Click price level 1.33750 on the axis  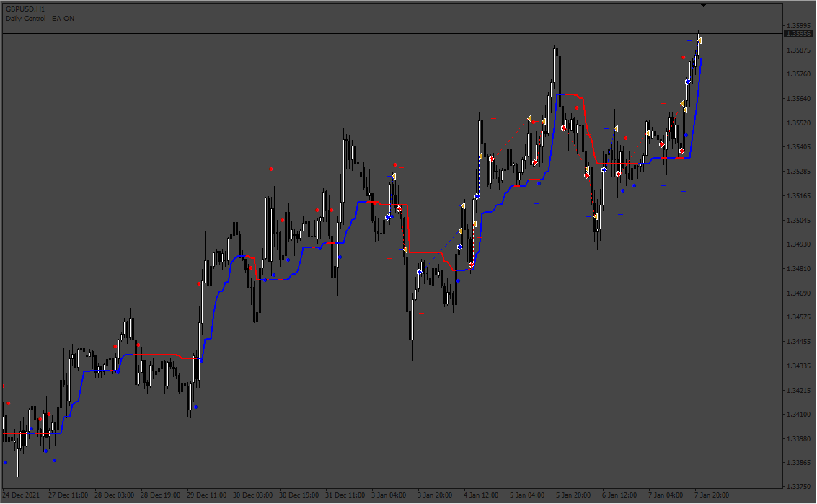tap(798, 487)
